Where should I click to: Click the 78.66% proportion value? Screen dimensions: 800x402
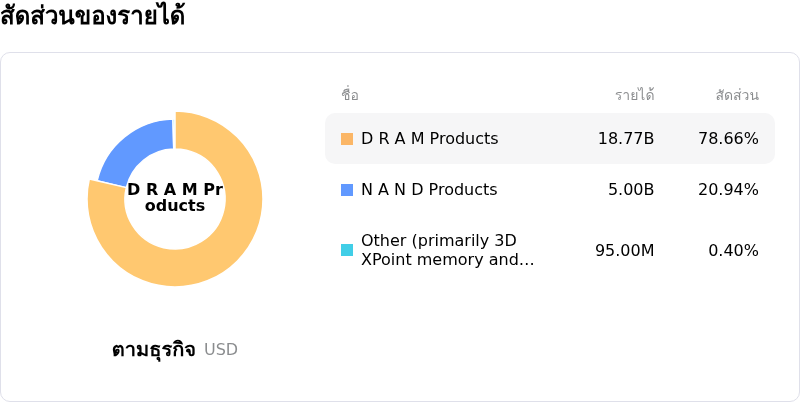point(728,139)
